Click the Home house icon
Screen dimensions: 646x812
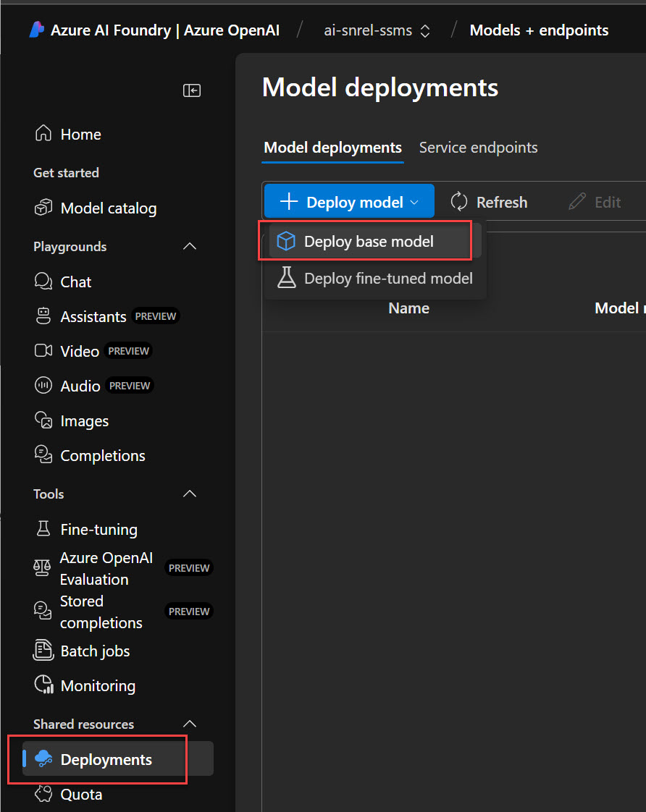pyautogui.click(x=43, y=134)
